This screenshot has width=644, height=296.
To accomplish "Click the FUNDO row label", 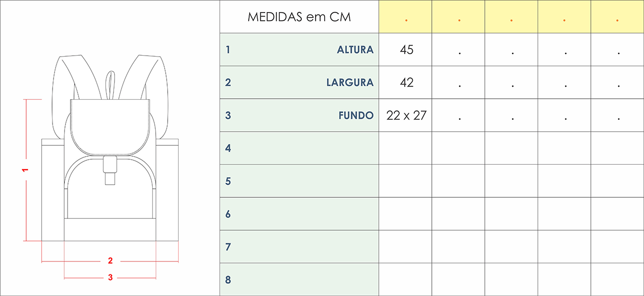I will tap(356, 115).
